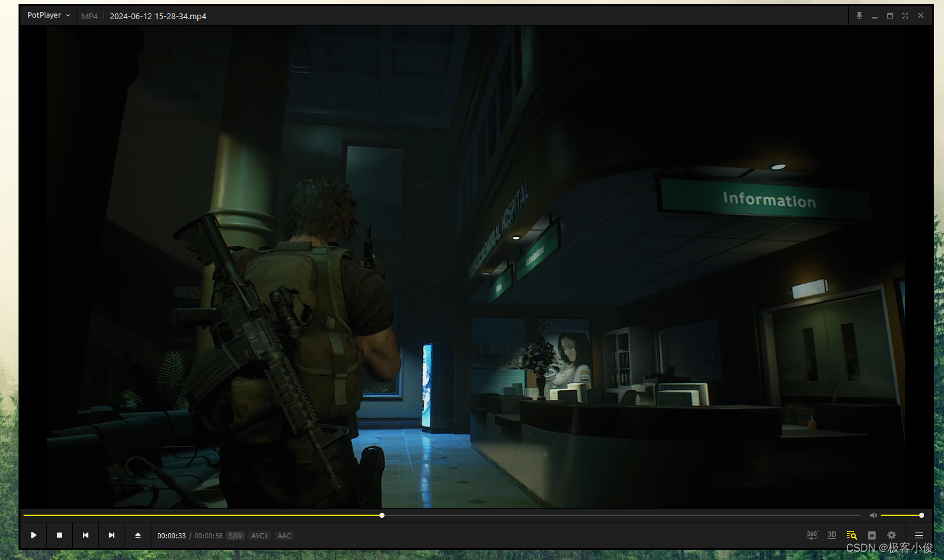Viewport: 944px width, 560px height.
Task: Click the MP4 format label
Action: (x=89, y=16)
